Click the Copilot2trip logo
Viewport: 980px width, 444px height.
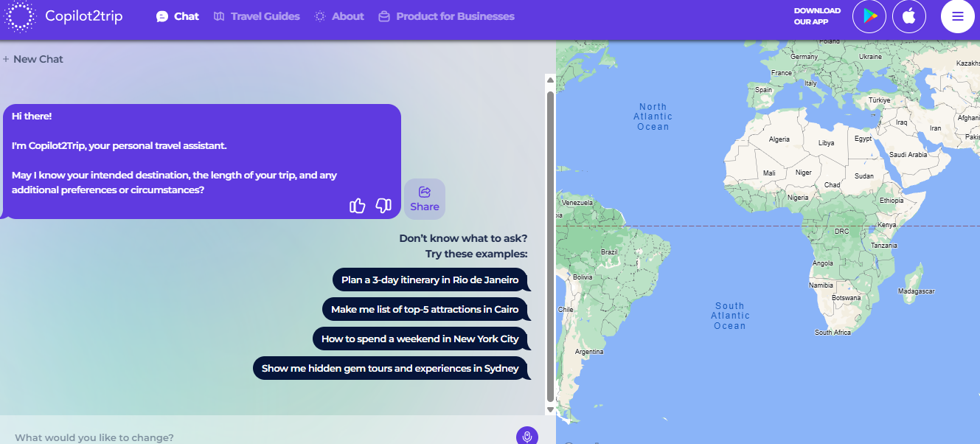point(64,16)
